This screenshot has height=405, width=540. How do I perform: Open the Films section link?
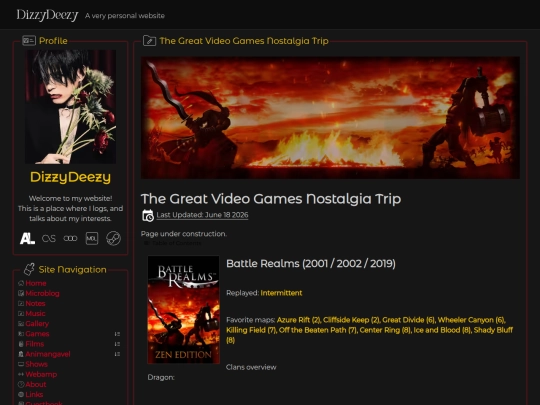click(35, 344)
